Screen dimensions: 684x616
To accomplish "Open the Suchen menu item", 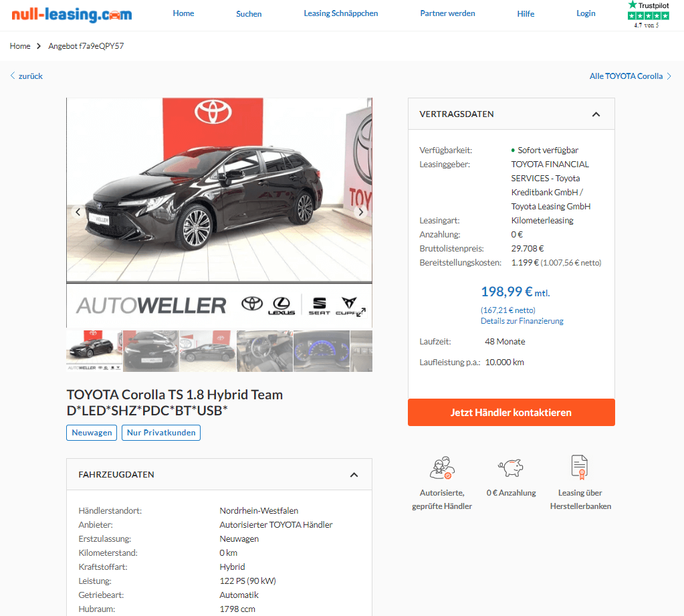I will [249, 14].
